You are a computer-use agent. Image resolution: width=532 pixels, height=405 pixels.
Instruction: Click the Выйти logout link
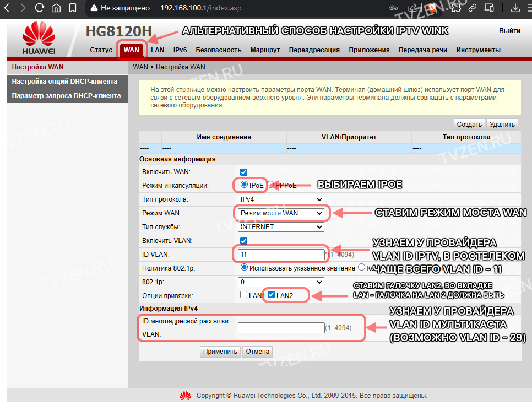click(509, 31)
